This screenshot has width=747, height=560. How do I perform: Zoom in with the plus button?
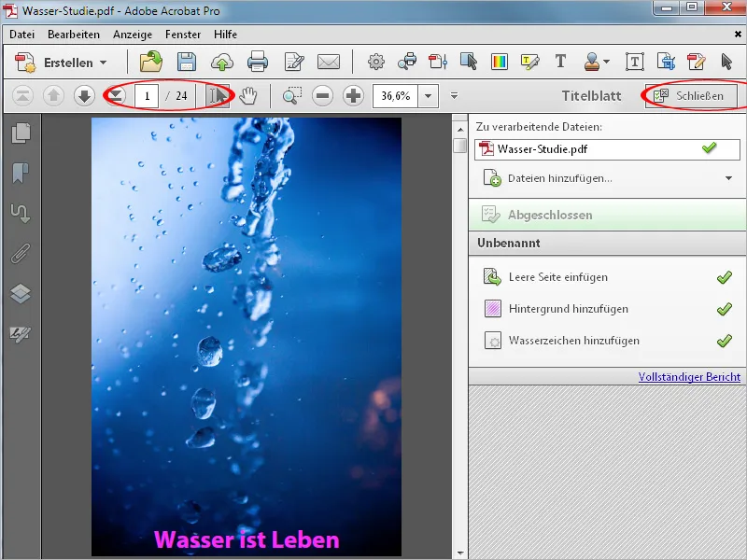pyautogui.click(x=353, y=96)
